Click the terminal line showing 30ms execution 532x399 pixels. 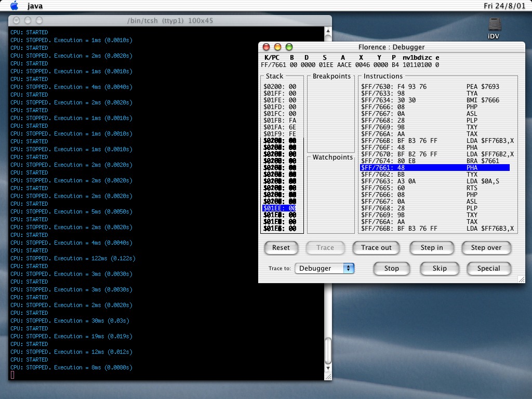tap(70, 321)
